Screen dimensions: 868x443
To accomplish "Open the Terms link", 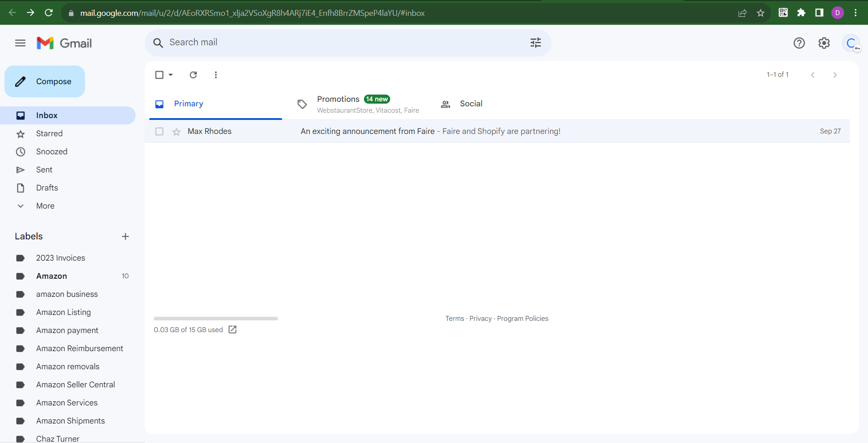I will click(x=454, y=319).
